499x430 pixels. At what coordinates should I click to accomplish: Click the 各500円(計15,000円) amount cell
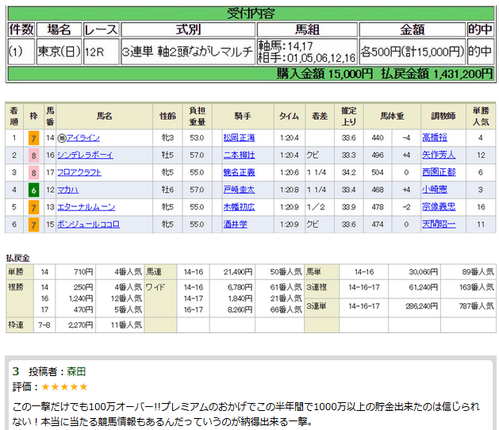pos(412,51)
